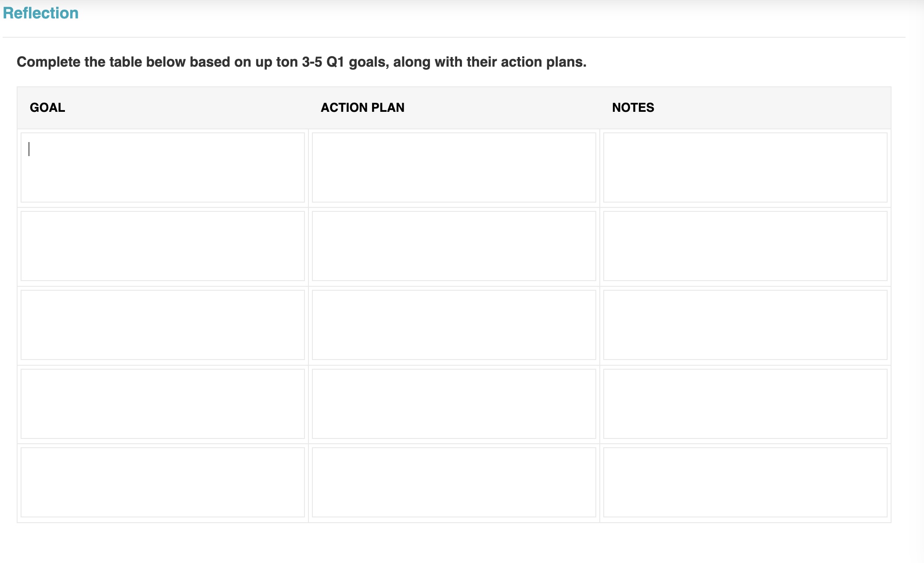Focus the third row GOAL field
This screenshot has width=924, height=563.
[162, 325]
